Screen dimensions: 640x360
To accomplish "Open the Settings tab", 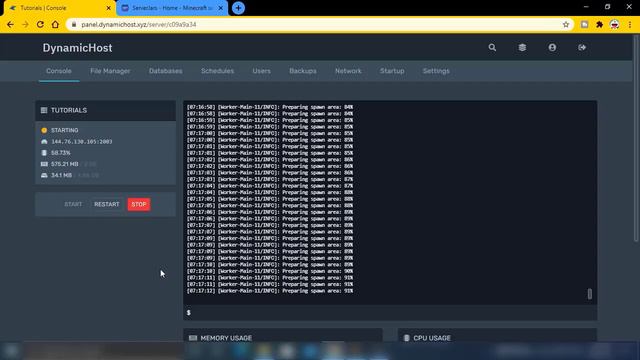I will coord(436,71).
